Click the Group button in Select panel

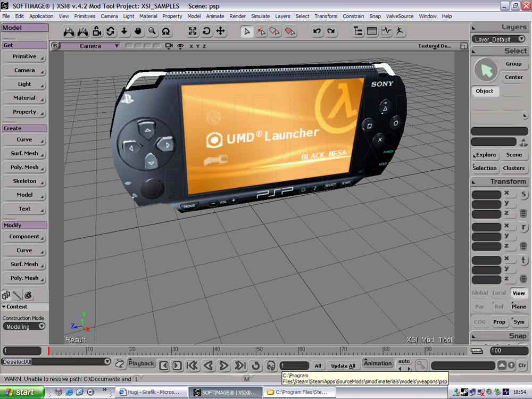[x=514, y=64]
